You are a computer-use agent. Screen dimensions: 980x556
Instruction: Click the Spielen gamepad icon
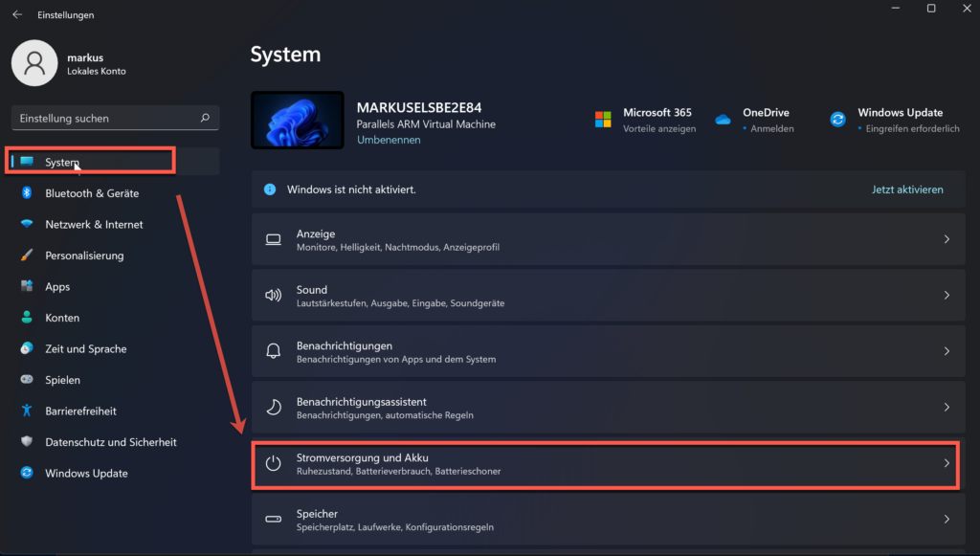click(27, 379)
